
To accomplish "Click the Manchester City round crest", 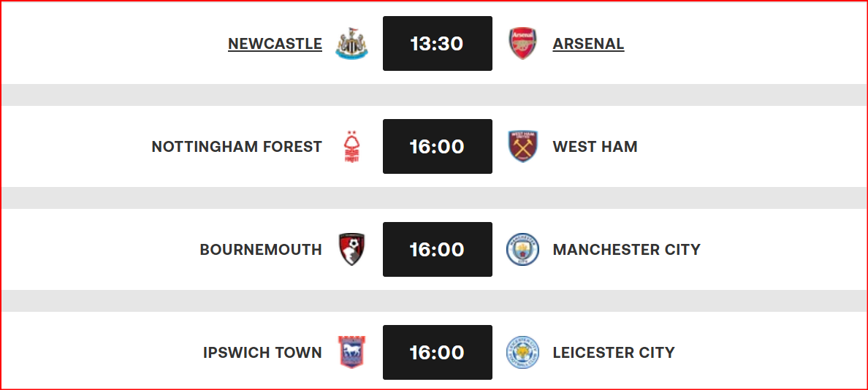I will click(x=523, y=250).
